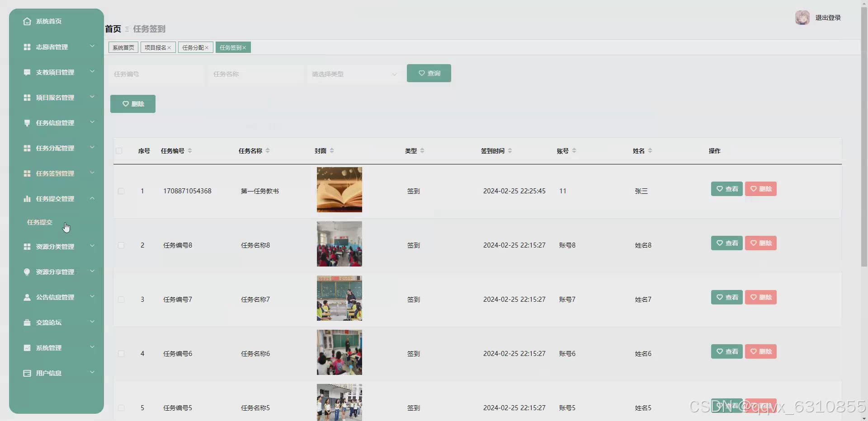The height and width of the screenshot is (421, 868).
Task: Expand the 支教项目管理 menu chevron
Action: (92, 71)
